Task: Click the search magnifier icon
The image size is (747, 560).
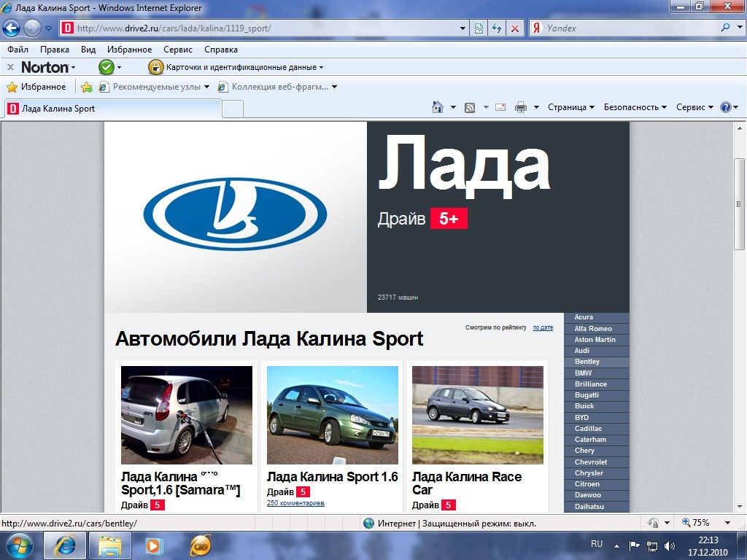Action: (x=726, y=28)
